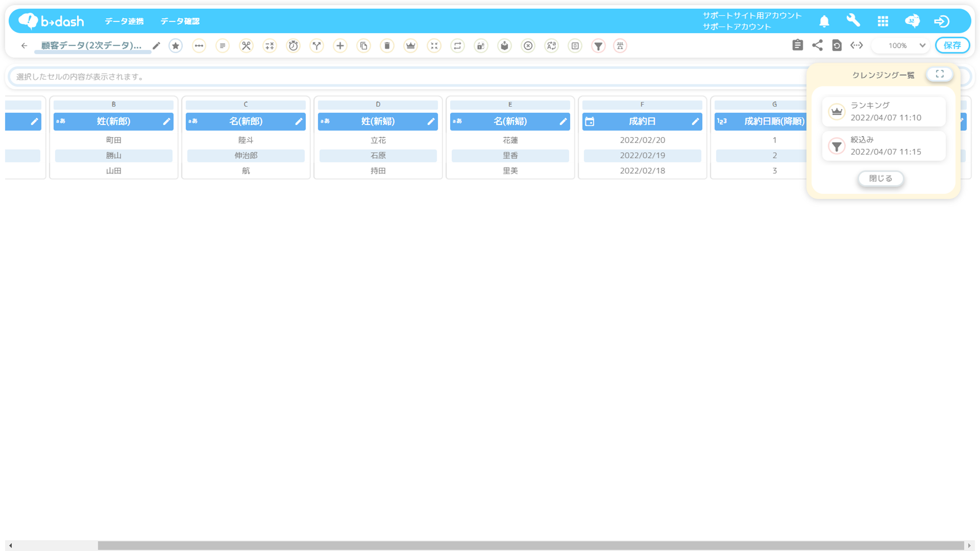Click the horizontal scrollbar thumb
The height and width of the screenshot is (551, 980).
530,545
